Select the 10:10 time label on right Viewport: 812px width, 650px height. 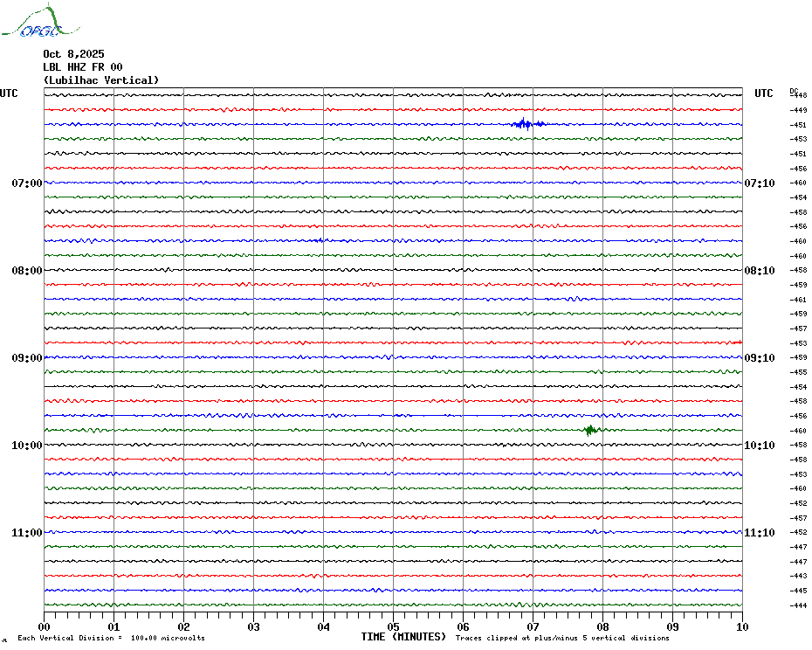(x=758, y=446)
